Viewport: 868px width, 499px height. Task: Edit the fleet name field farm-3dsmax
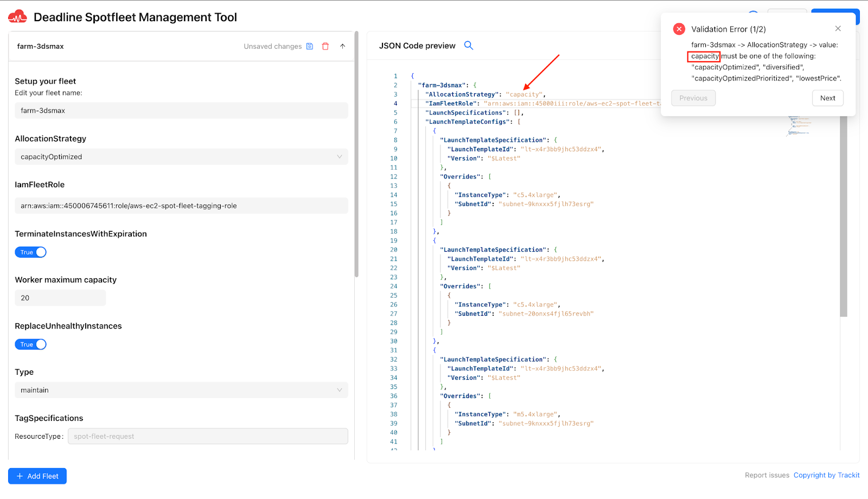click(x=181, y=111)
